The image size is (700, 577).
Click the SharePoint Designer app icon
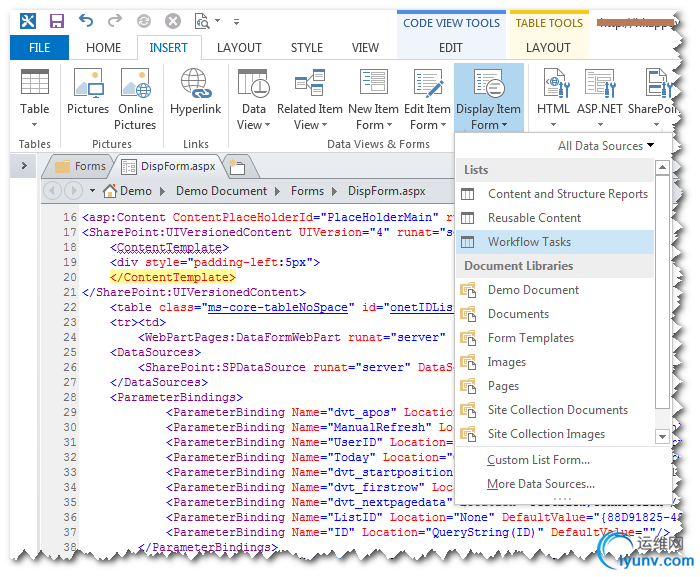coord(28,21)
